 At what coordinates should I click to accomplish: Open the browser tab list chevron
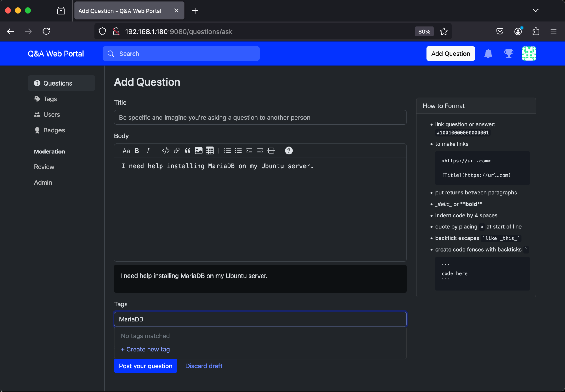pyautogui.click(x=535, y=10)
